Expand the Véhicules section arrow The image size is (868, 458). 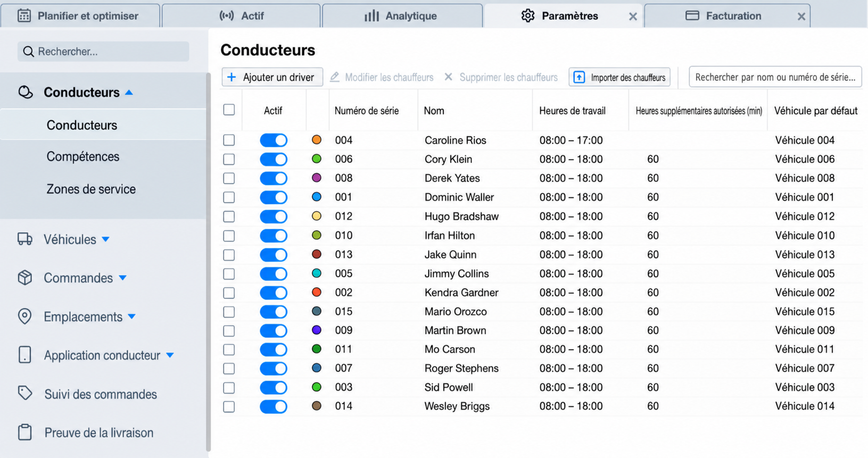[105, 239]
